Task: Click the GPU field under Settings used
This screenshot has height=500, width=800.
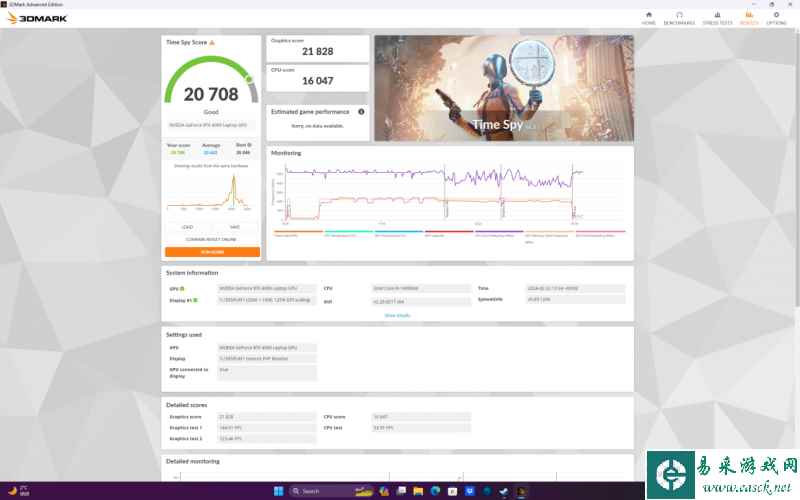Action: click(x=267, y=348)
